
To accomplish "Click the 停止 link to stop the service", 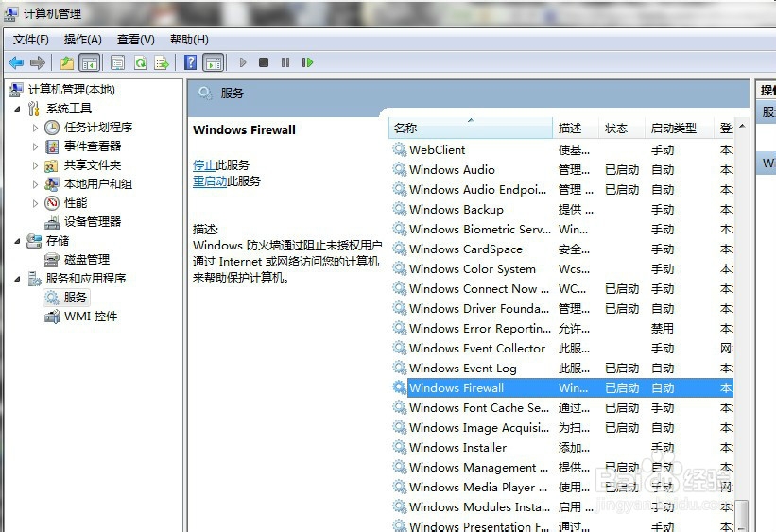I will point(204,164).
